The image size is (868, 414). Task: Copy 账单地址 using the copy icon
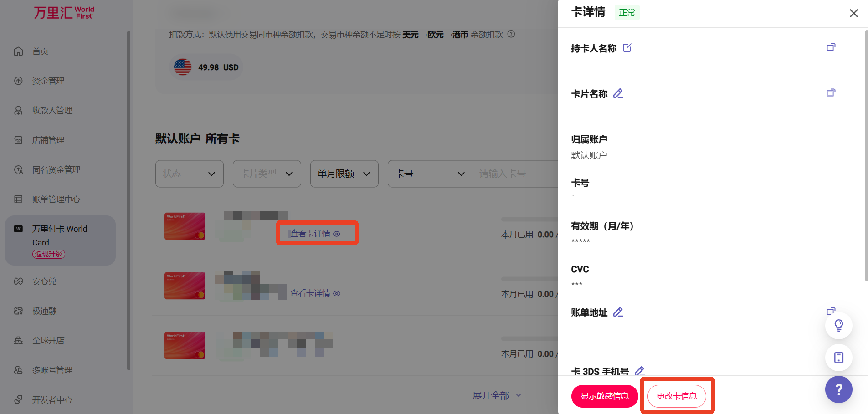point(831,311)
